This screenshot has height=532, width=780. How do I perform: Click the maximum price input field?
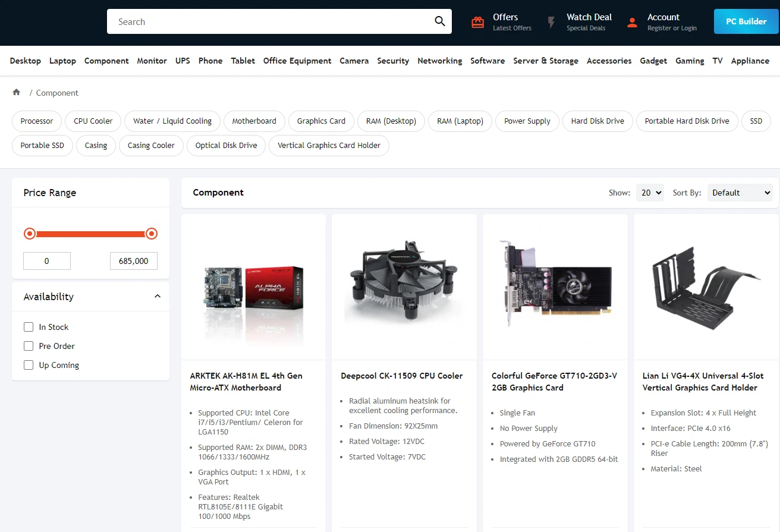(x=134, y=261)
